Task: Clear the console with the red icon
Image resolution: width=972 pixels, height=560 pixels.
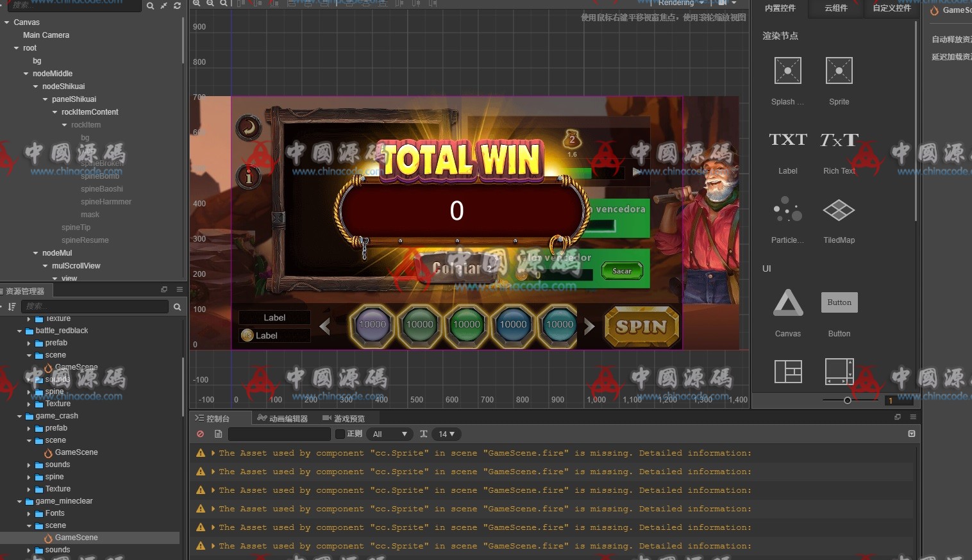Action: pos(201,434)
